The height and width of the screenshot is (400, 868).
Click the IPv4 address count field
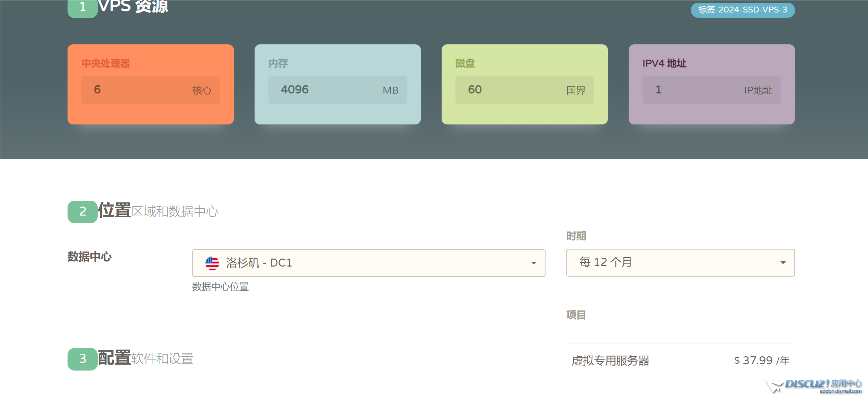(711, 90)
